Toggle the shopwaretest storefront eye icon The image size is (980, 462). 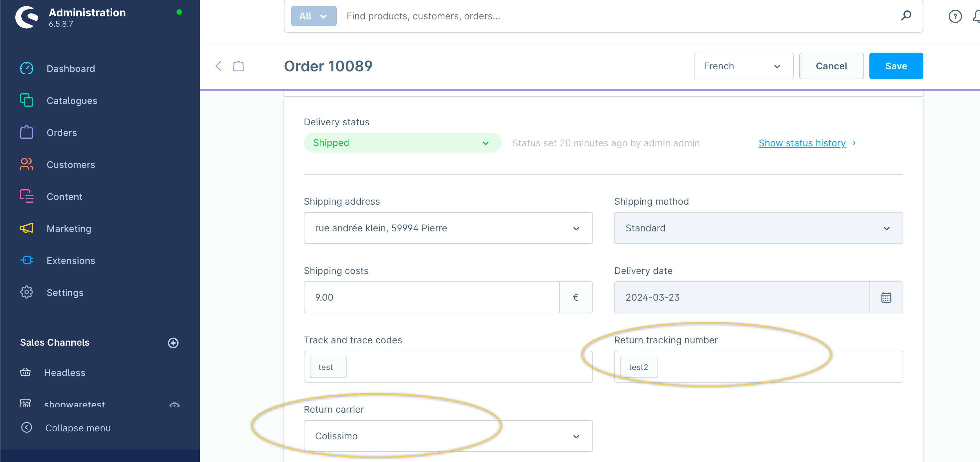174,405
